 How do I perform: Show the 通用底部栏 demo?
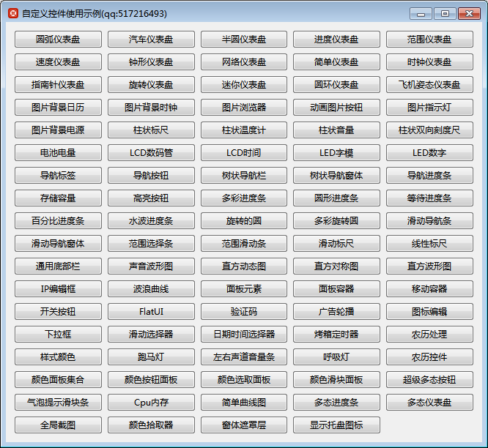[58, 266]
